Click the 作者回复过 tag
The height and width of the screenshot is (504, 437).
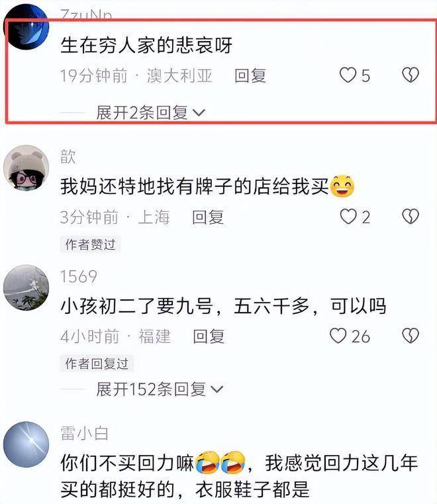click(x=97, y=364)
